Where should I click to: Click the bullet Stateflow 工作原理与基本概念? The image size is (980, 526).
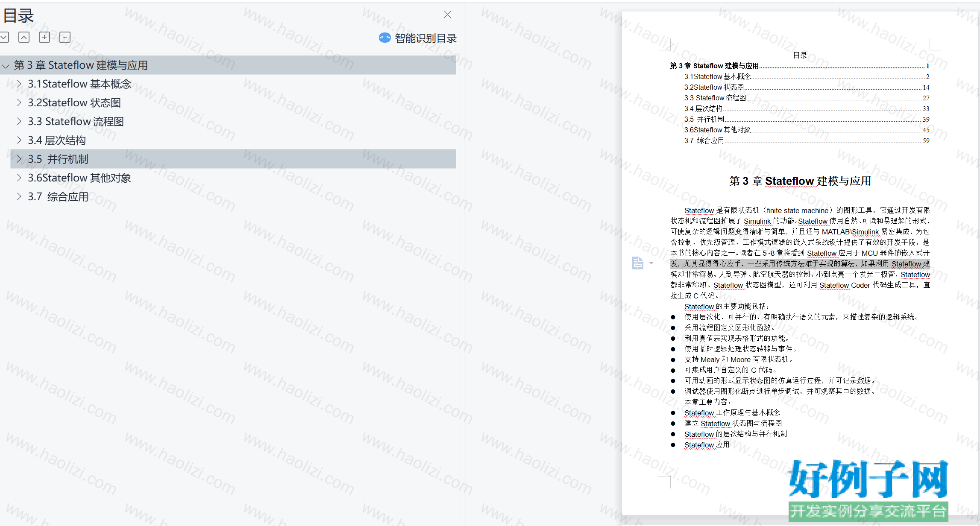(732, 412)
